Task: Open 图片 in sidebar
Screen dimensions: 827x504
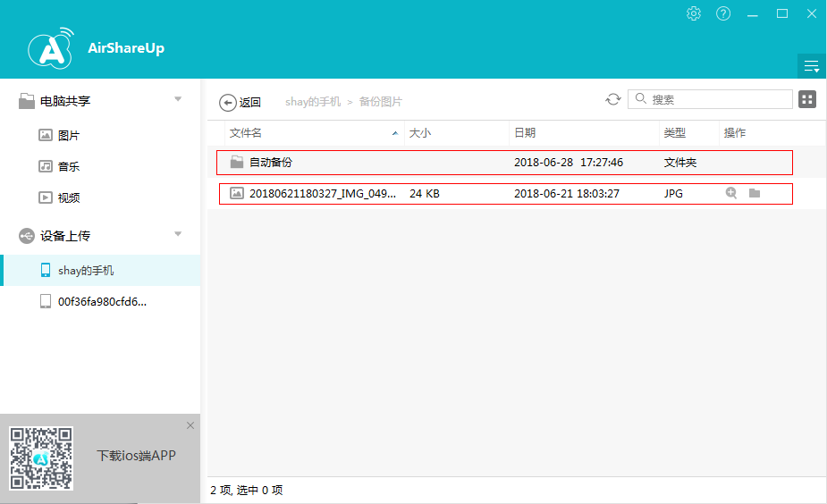Action: pos(69,136)
